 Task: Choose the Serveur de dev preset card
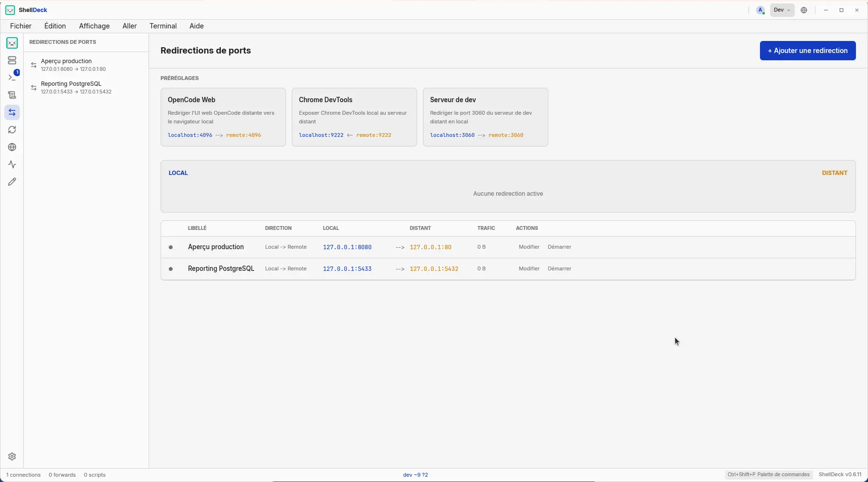(486, 117)
